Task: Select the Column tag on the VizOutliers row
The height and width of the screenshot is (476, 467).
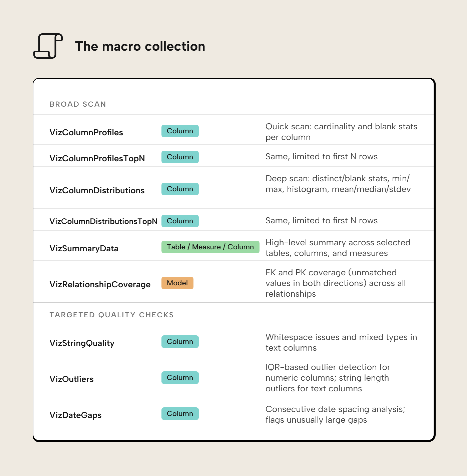Action: tap(180, 377)
